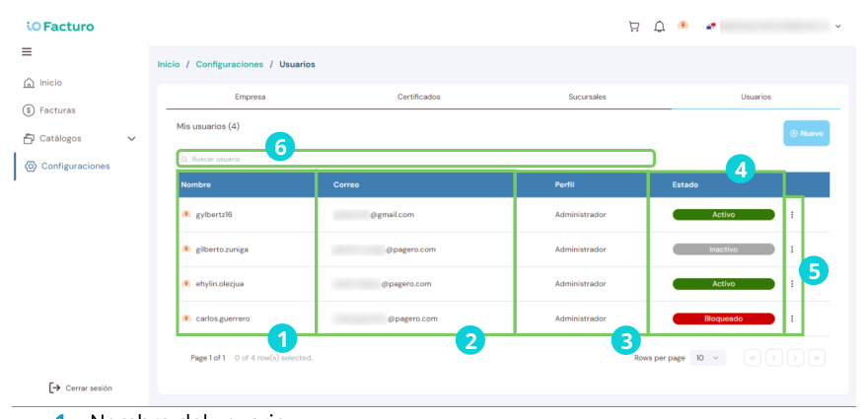Click the Inicio breadcrumb link
868x419 pixels.
pos(169,64)
